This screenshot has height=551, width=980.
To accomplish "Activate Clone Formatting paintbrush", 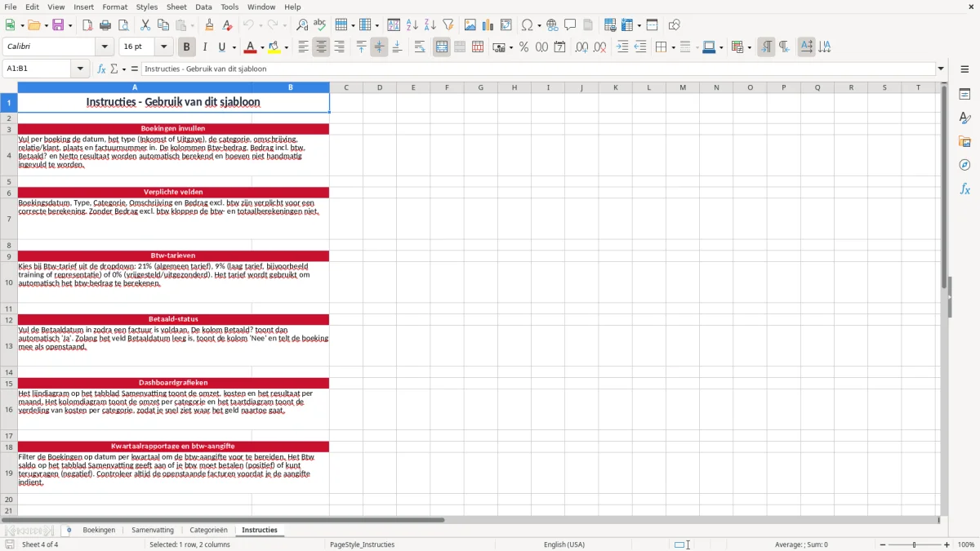I will pos(210,25).
